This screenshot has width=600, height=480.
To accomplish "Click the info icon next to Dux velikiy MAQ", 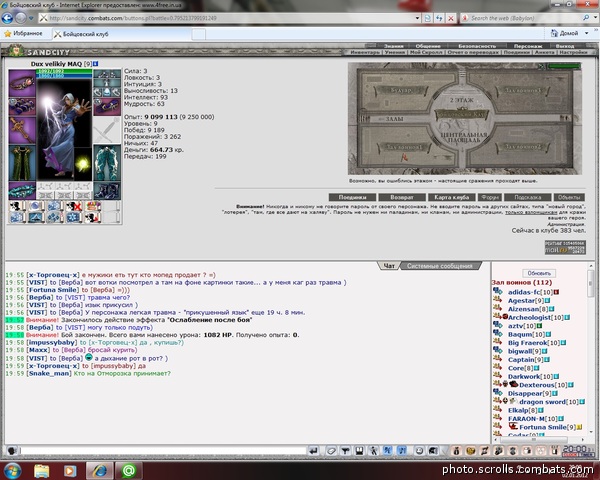I will [95, 64].
